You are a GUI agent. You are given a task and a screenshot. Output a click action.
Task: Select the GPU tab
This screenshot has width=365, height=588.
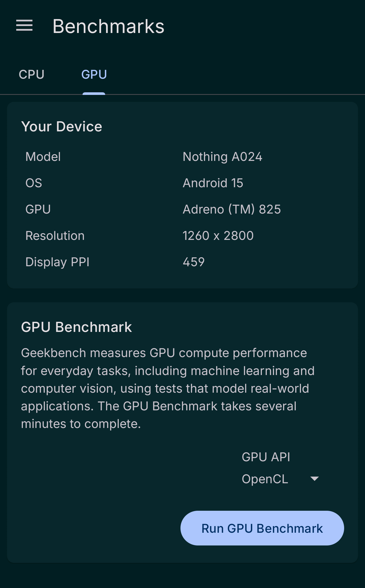[94, 75]
